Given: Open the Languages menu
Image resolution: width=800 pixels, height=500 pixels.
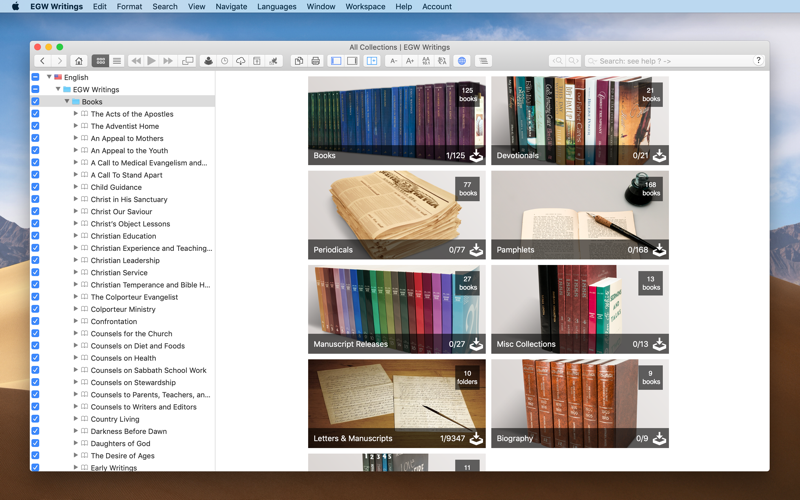Looking at the screenshot, I should point(277,7).
